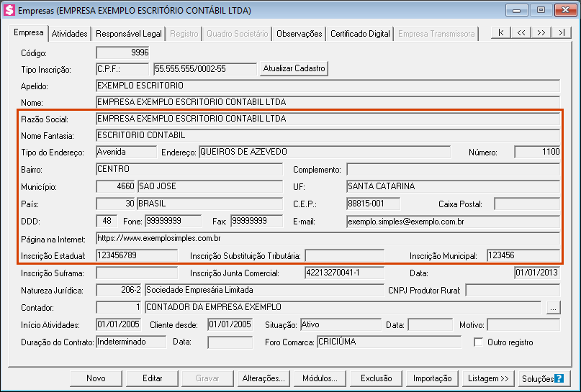The height and width of the screenshot is (392, 581).
Task: Switch to the Atividades tab
Action: [70, 34]
